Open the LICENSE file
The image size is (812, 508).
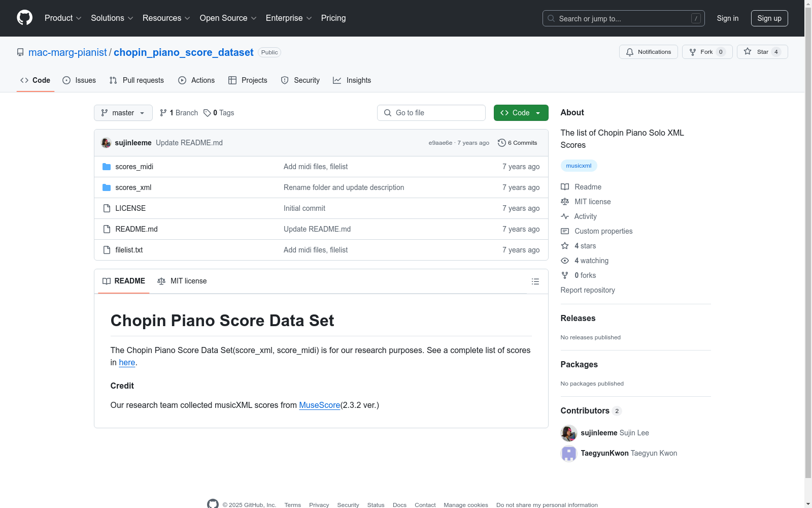(130, 208)
